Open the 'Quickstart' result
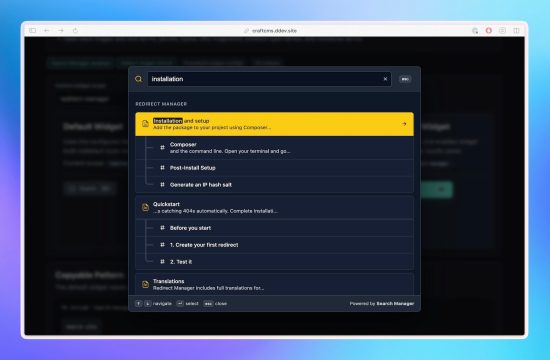The width and height of the screenshot is (550, 360). coord(274,207)
